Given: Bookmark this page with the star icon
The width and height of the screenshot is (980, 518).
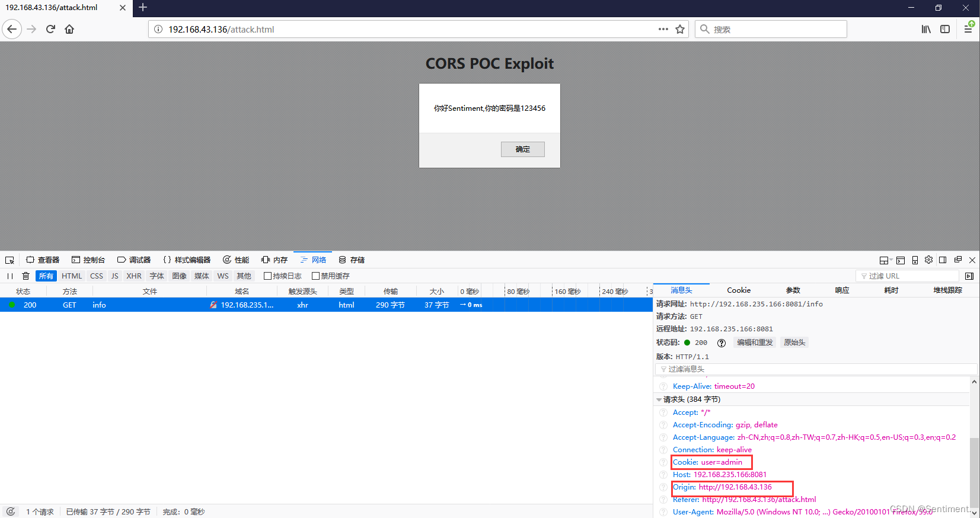Looking at the screenshot, I should click(680, 29).
